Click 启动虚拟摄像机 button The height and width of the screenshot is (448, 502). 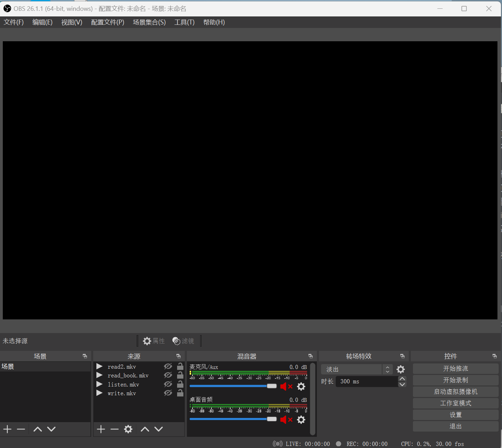click(456, 392)
